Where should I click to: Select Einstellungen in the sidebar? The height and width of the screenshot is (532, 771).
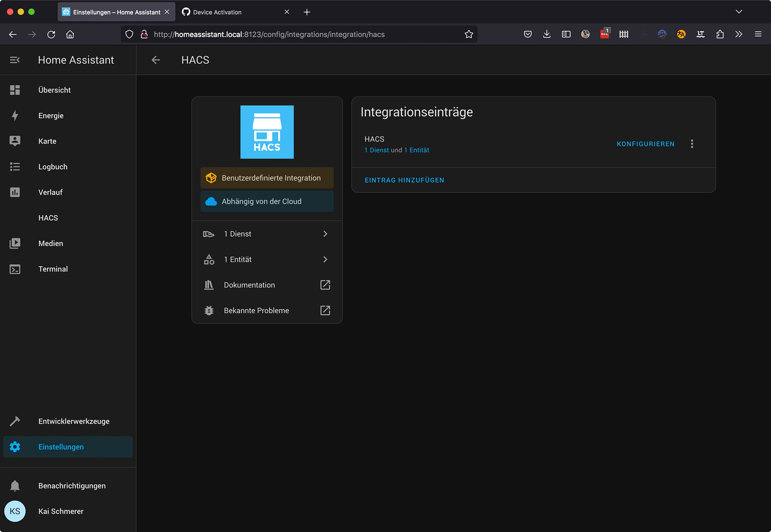click(61, 447)
